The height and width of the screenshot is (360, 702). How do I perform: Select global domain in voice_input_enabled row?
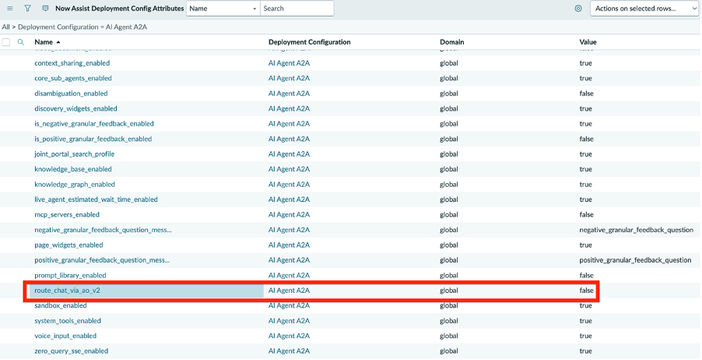click(449, 336)
